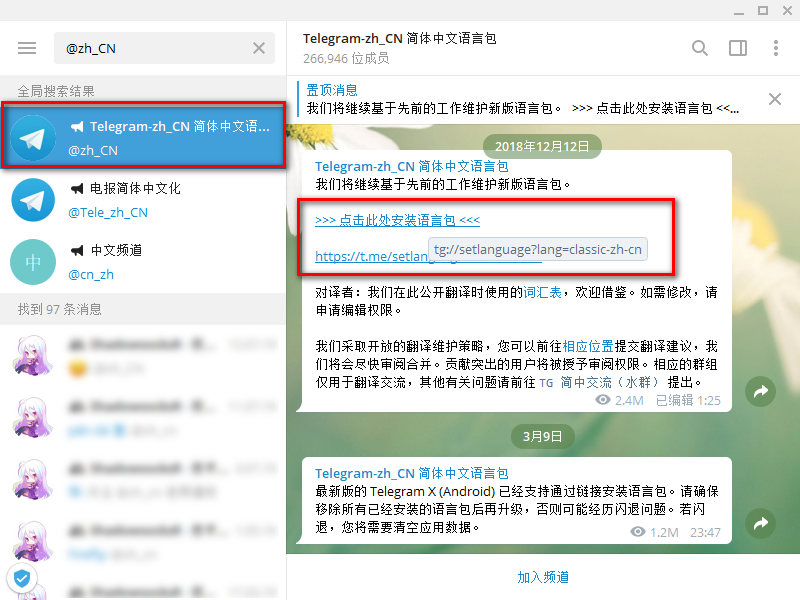The height and width of the screenshot is (600, 800).
Task: Click the 全局搜索结果 section header
Action: point(56,91)
